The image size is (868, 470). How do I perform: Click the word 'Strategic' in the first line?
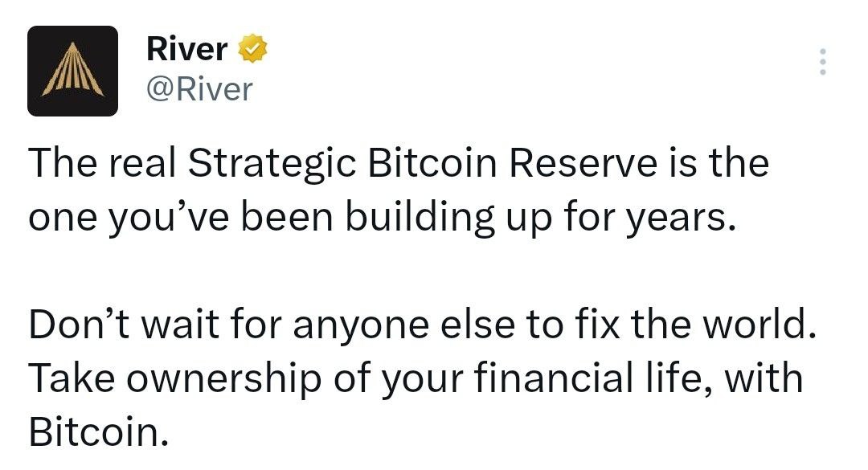pos(272,164)
